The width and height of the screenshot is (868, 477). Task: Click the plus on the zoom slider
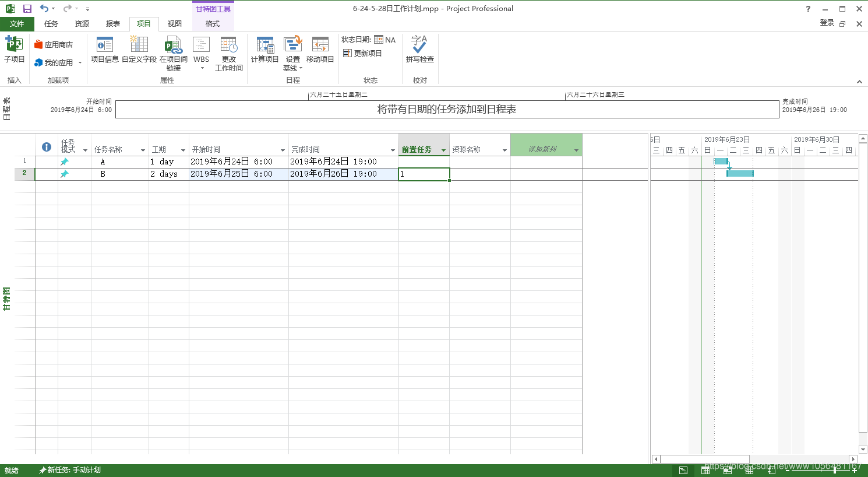tap(855, 470)
